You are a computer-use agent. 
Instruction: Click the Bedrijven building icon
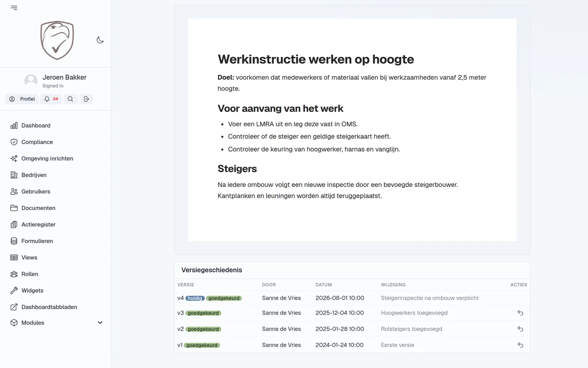[14, 175]
